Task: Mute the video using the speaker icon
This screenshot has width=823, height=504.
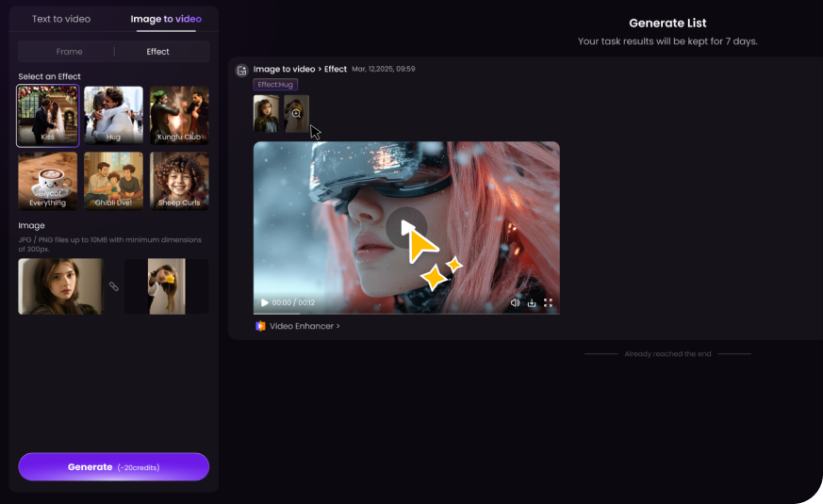Action: tap(515, 303)
